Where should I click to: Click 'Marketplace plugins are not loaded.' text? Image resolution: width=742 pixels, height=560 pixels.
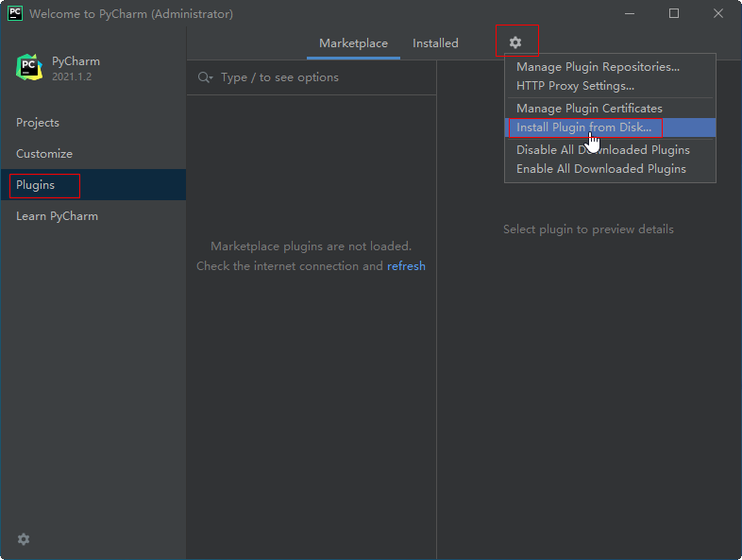pyautogui.click(x=311, y=246)
